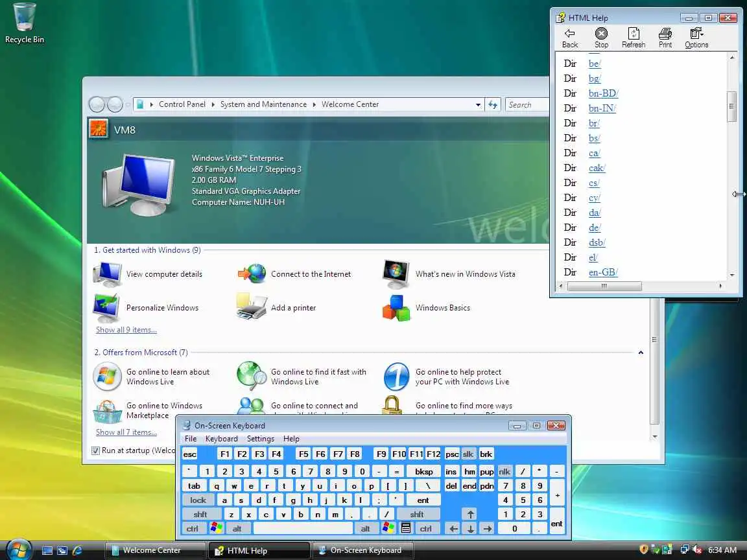Toggle the right alt key
This screenshot has height=560, width=747.
366,529
